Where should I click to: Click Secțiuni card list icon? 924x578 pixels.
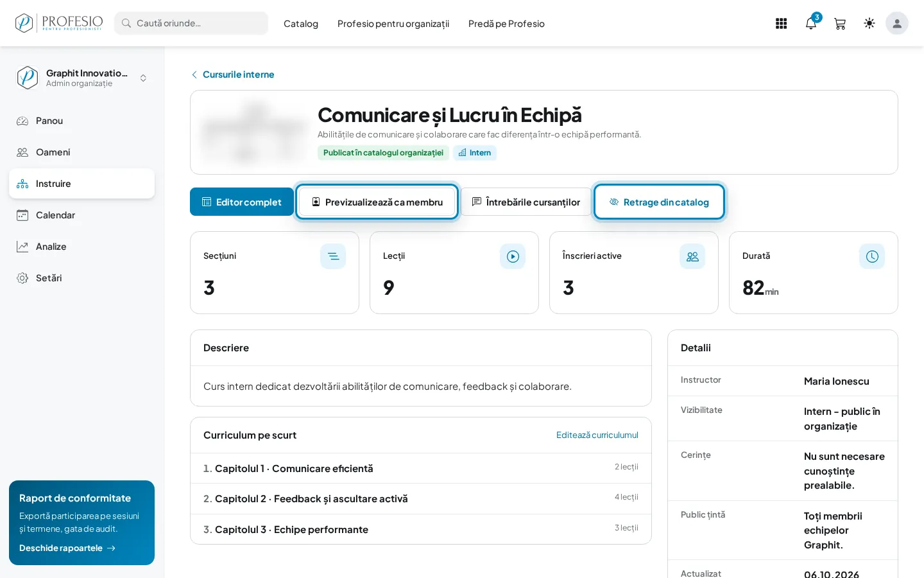pos(333,256)
